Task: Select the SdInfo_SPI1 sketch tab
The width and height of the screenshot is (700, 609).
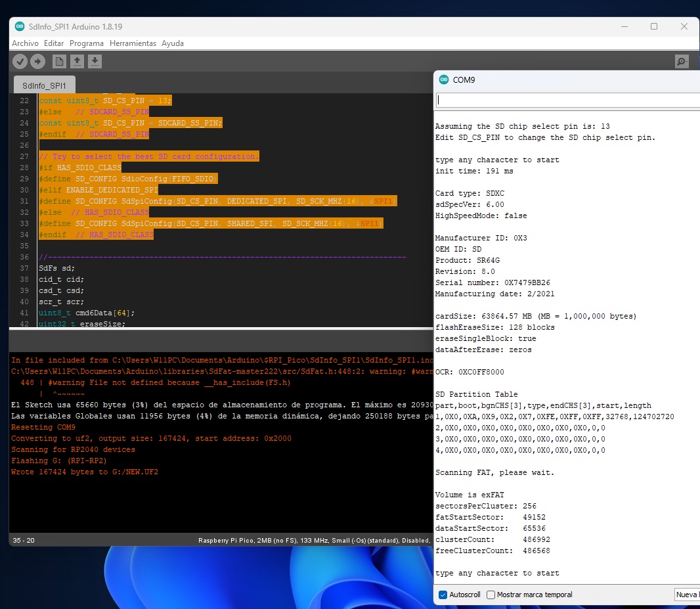Action: tap(44, 85)
